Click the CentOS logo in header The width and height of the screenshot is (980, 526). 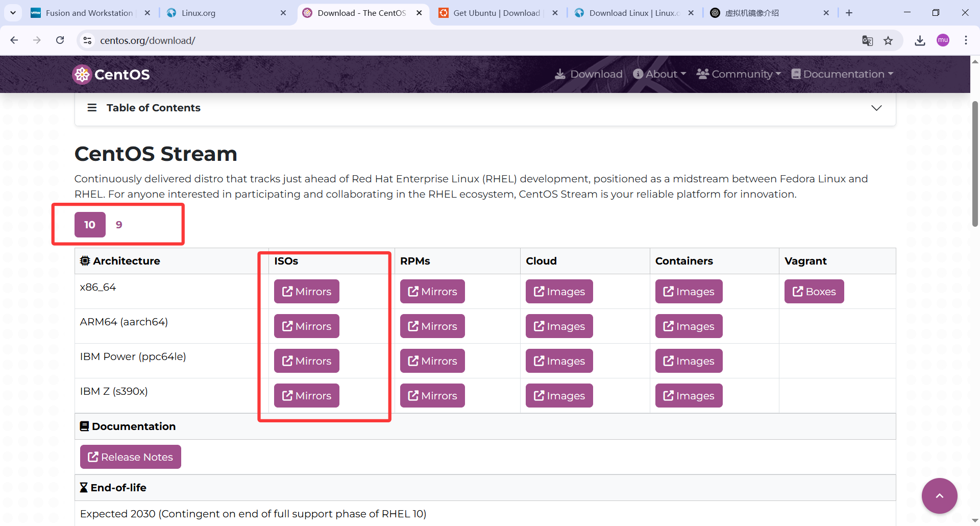pos(111,75)
